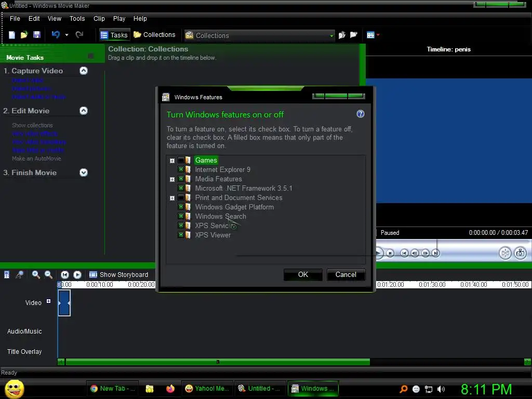Step to the previous frame in the preview
The width and height of the screenshot is (532, 399).
[415, 253]
